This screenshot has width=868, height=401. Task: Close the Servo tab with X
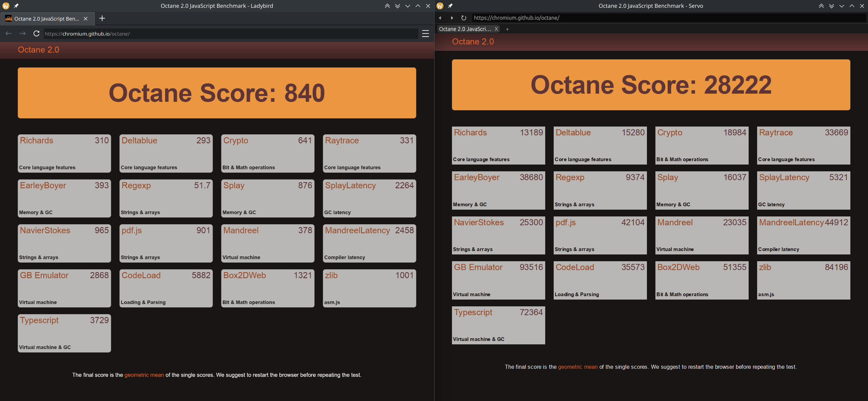(496, 29)
